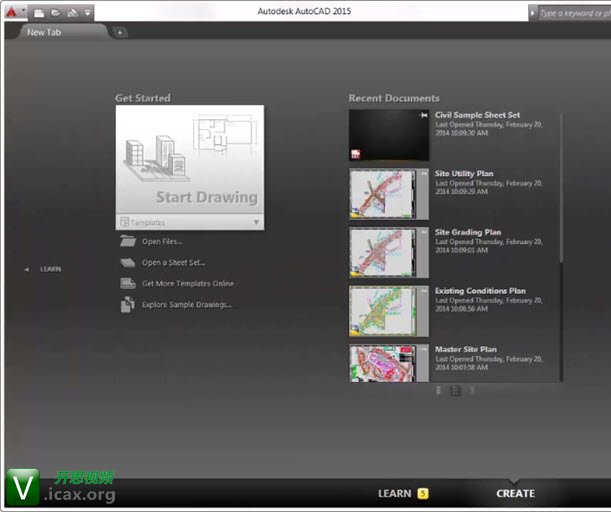Click the Open a Sheet Set icon
This screenshot has height=512, width=611.
[x=127, y=262]
